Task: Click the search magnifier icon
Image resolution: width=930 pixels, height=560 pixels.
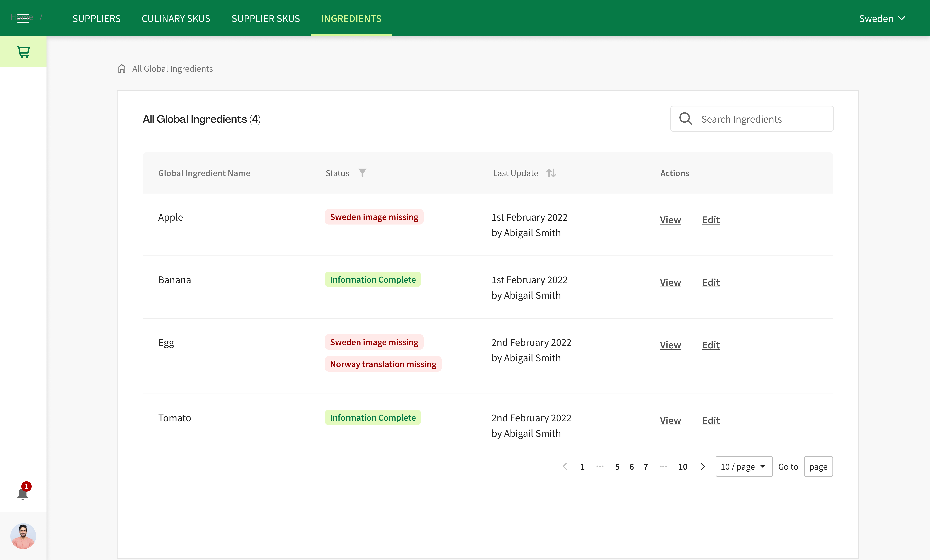Action: tap(685, 119)
